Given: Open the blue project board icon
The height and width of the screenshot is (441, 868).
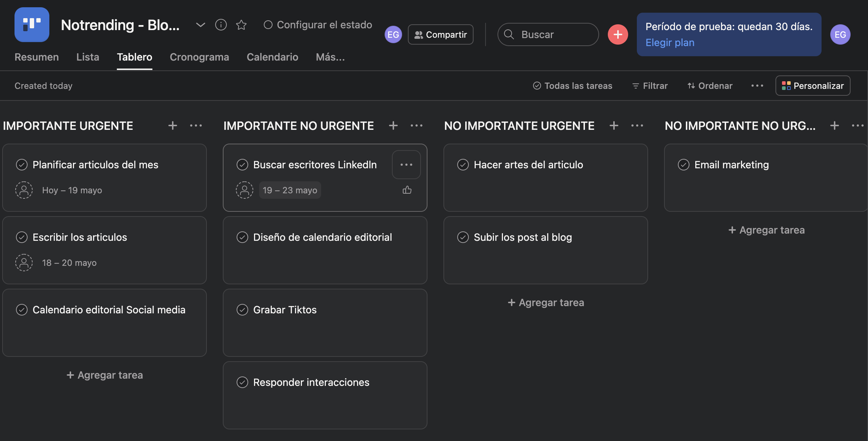Looking at the screenshot, I should coord(32,25).
